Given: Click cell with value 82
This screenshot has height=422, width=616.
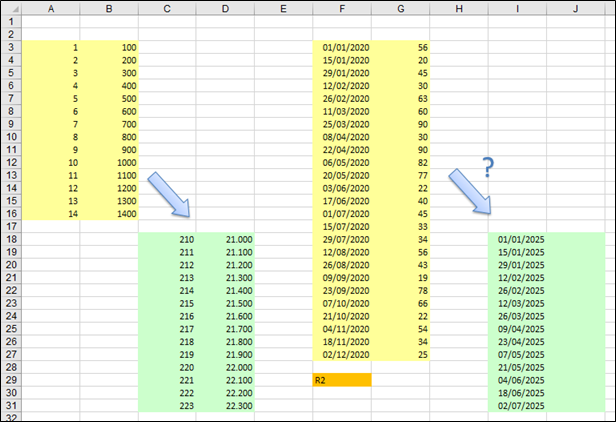Looking at the screenshot, I should pos(400,162).
